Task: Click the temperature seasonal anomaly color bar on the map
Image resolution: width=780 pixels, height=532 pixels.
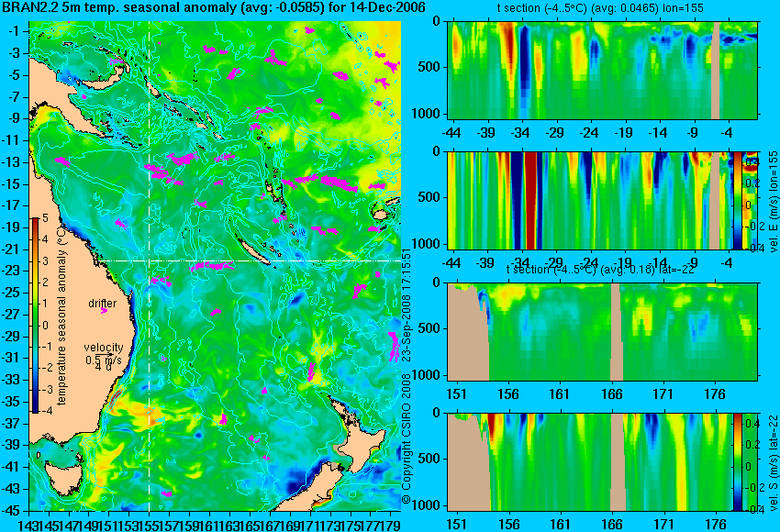Action: [x=35, y=316]
